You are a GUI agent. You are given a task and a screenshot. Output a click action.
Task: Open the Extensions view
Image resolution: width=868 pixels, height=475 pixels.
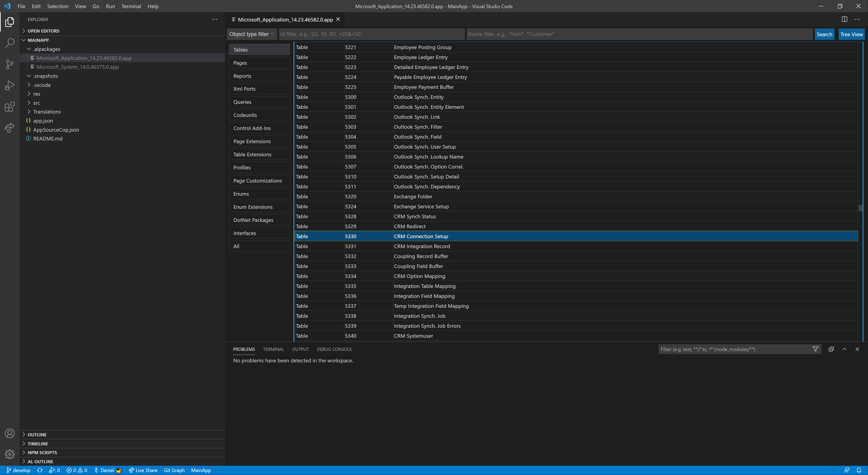(9, 107)
